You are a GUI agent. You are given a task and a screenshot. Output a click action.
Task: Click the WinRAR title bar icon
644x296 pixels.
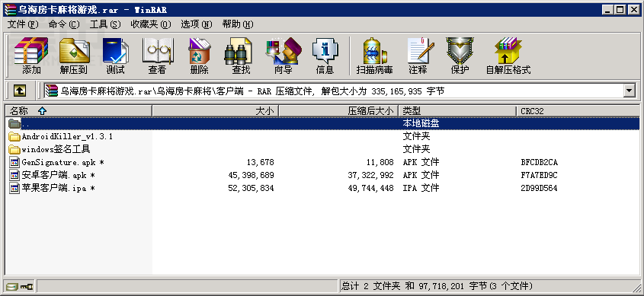pos(10,10)
